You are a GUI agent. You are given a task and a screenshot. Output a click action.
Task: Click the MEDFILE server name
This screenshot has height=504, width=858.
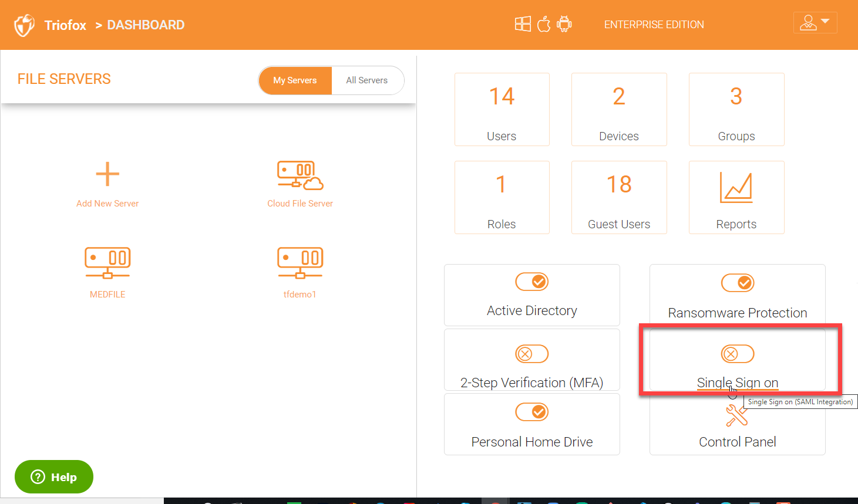coord(107,295)
